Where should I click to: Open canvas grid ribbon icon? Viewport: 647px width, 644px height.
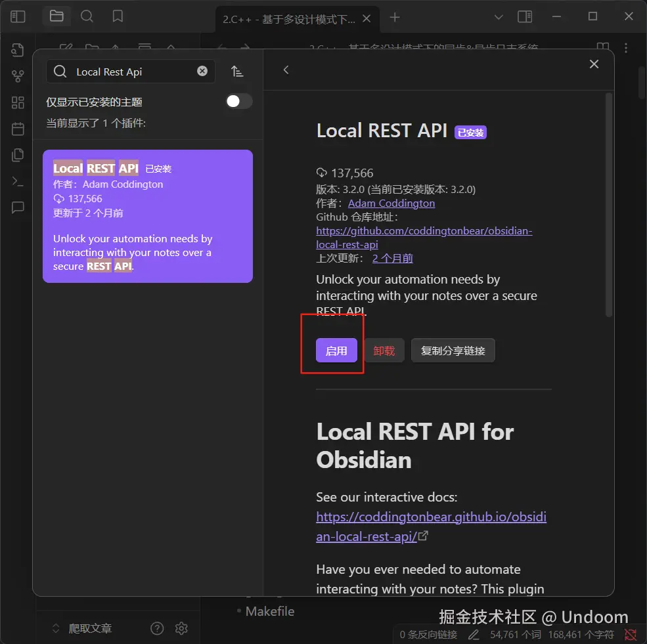17,102
